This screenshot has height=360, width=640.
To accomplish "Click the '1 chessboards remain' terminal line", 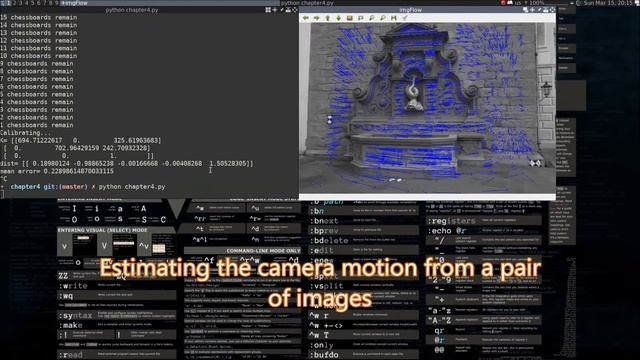I will pyautogui.click(x=37, y=125).
